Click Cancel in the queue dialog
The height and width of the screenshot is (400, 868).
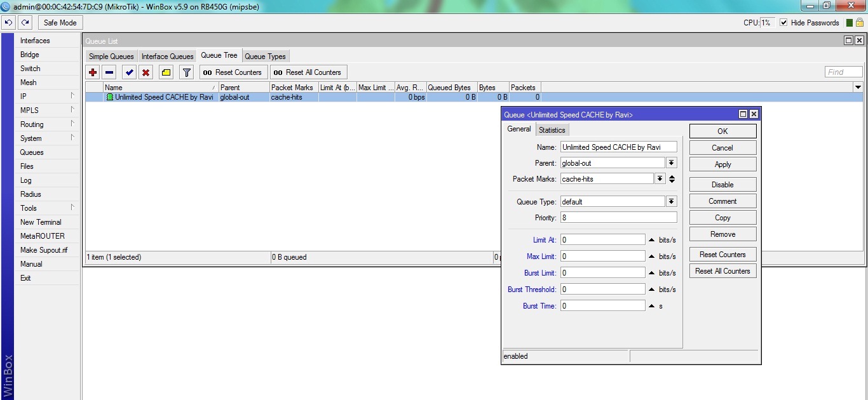722,148
